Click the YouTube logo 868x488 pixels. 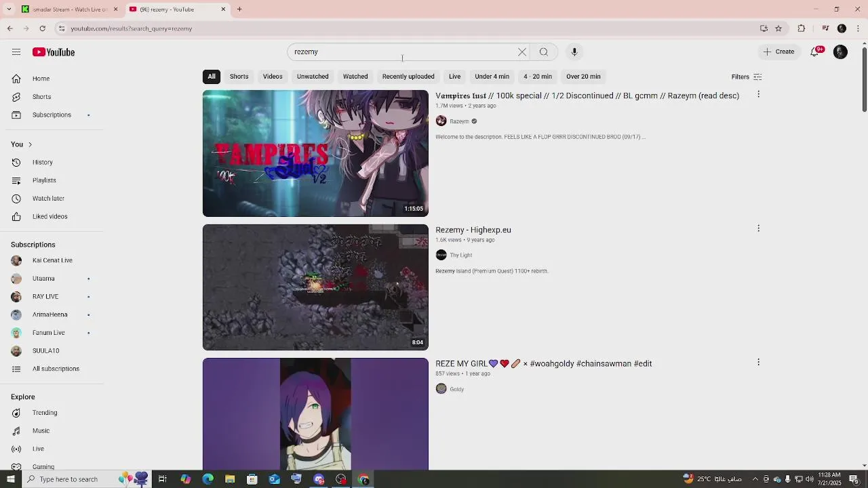(54, 52)
